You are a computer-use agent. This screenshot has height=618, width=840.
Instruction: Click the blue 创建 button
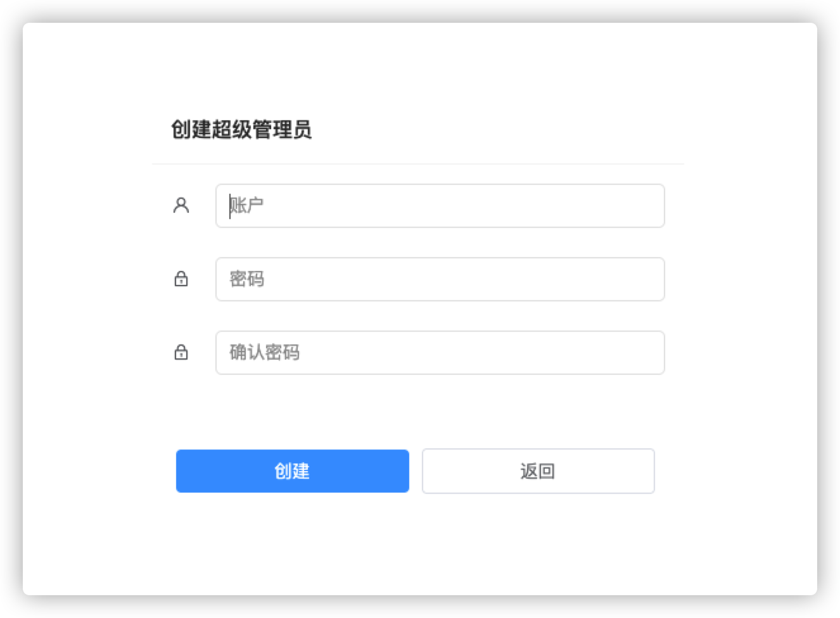pyautogui.click(x=293, y=471)
